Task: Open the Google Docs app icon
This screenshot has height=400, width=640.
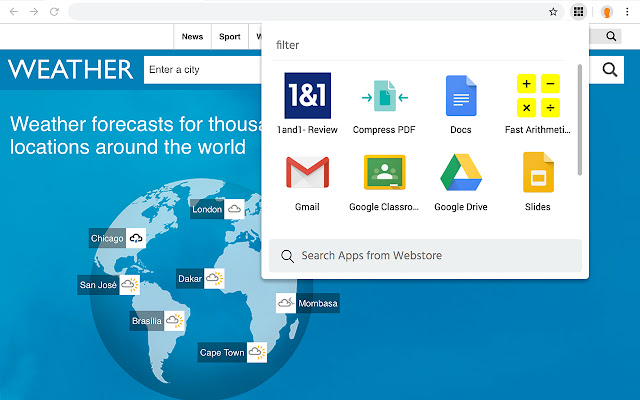Action: (x=461, y=96)
